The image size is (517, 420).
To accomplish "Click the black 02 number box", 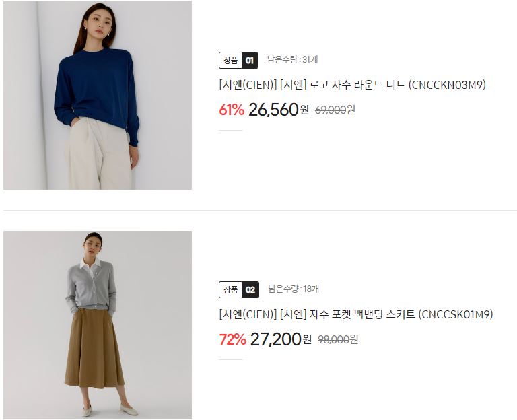I will pyautogui.click(x=250, y=290).
